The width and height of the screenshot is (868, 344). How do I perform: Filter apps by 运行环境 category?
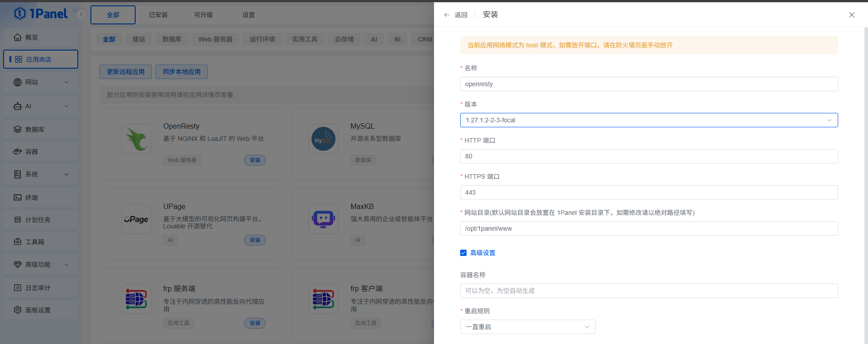click(262, 39)
